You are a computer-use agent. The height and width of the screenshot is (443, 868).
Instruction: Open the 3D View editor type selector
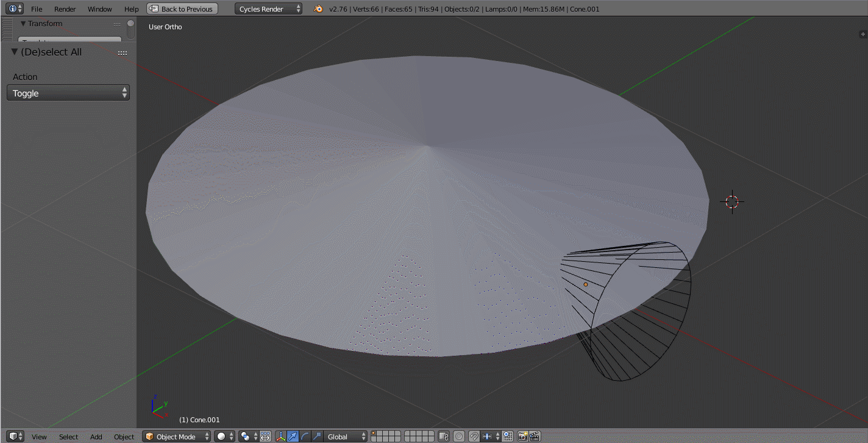click(15, 436)
